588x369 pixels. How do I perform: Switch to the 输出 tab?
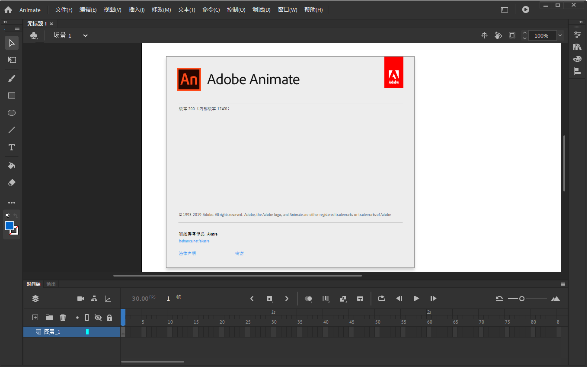coord(50,284)
